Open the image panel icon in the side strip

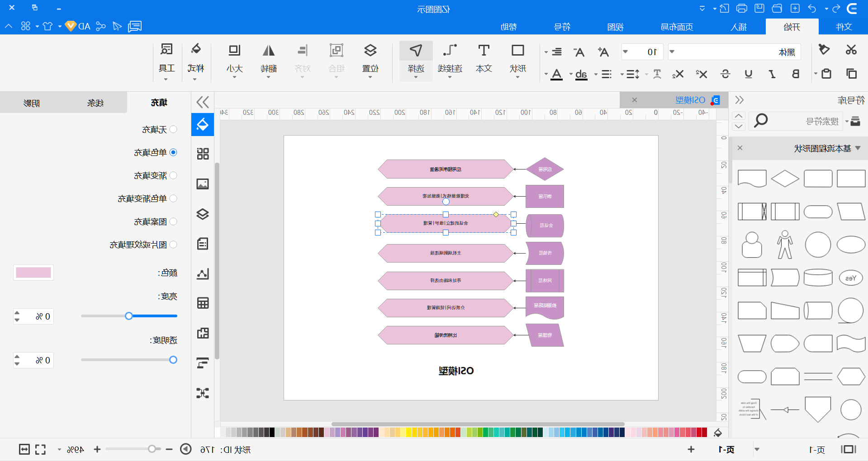203,184
